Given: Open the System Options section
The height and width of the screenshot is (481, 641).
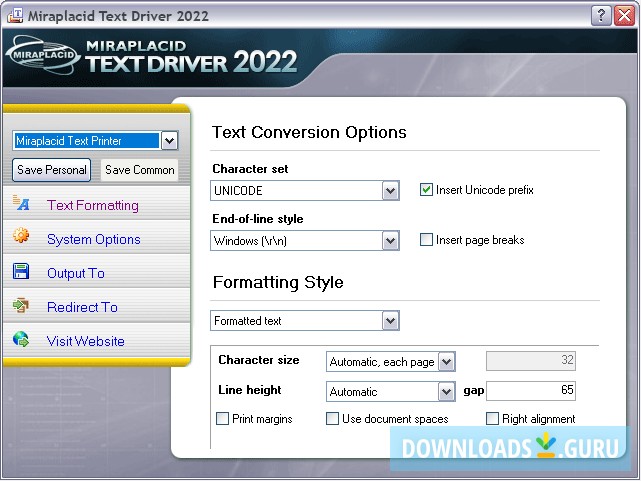Looking at the screenshot, I should [x=94, y=239].
